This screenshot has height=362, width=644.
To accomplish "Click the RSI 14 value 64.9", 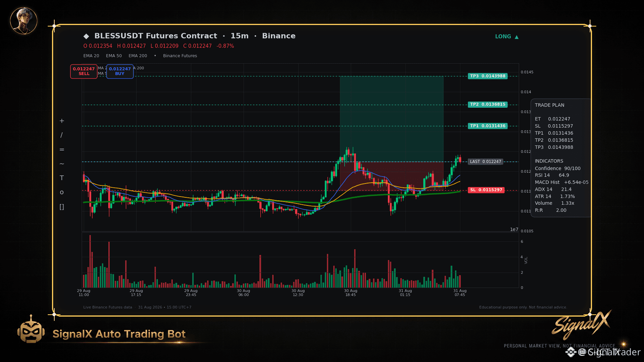I will click(x=564, y=175).
